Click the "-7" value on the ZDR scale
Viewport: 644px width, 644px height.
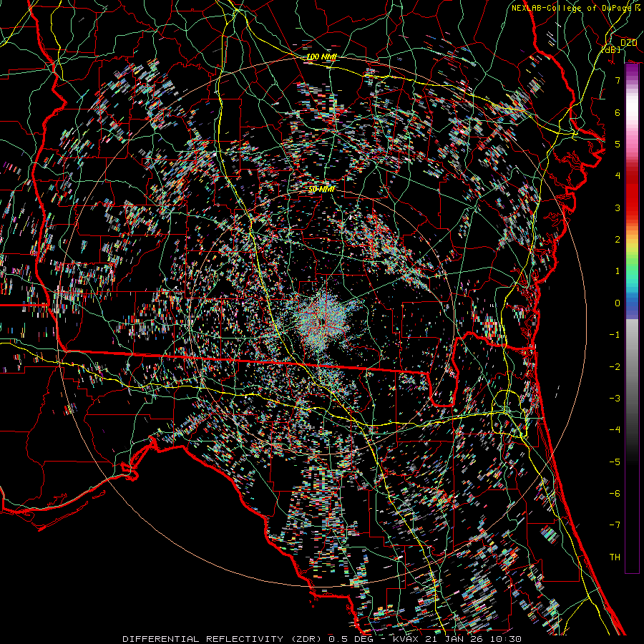pyautogui.click(x=615, y=525)
